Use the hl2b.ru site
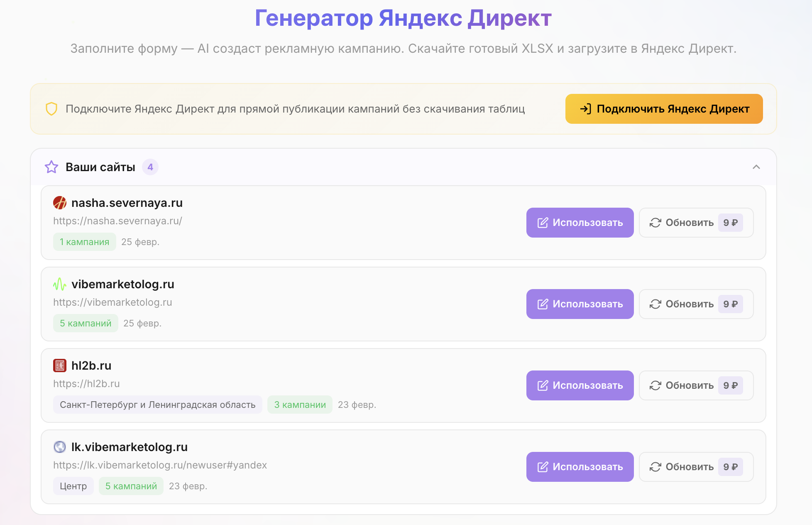Image resolution: width=812 pixels, height=525 pixels. click(x=580, y=385)
